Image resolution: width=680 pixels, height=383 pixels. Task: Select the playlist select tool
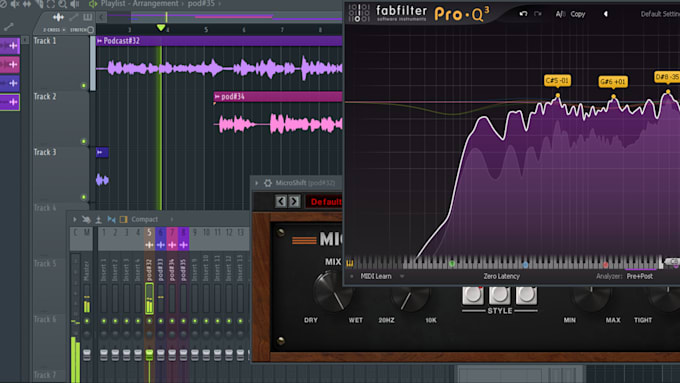51,4
